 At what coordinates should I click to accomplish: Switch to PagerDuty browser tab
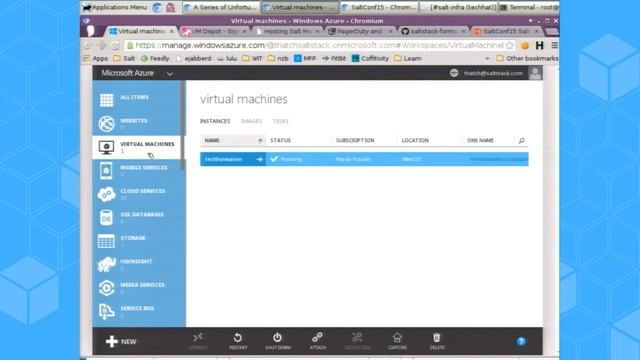[x=360, y=31]
